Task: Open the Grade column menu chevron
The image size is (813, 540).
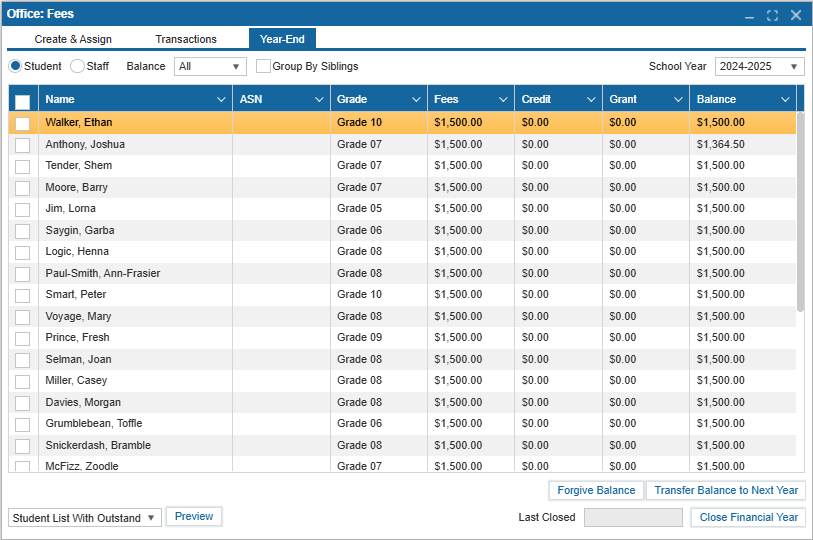Action: 416,100
